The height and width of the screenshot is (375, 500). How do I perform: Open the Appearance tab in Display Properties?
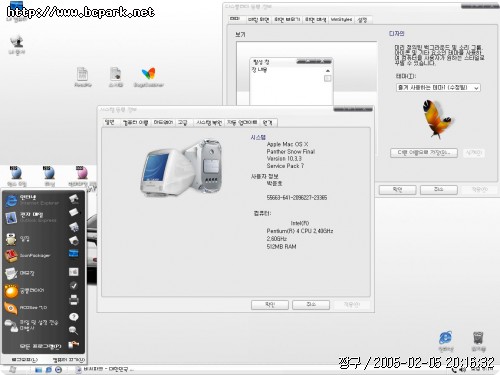coord(315,20)
